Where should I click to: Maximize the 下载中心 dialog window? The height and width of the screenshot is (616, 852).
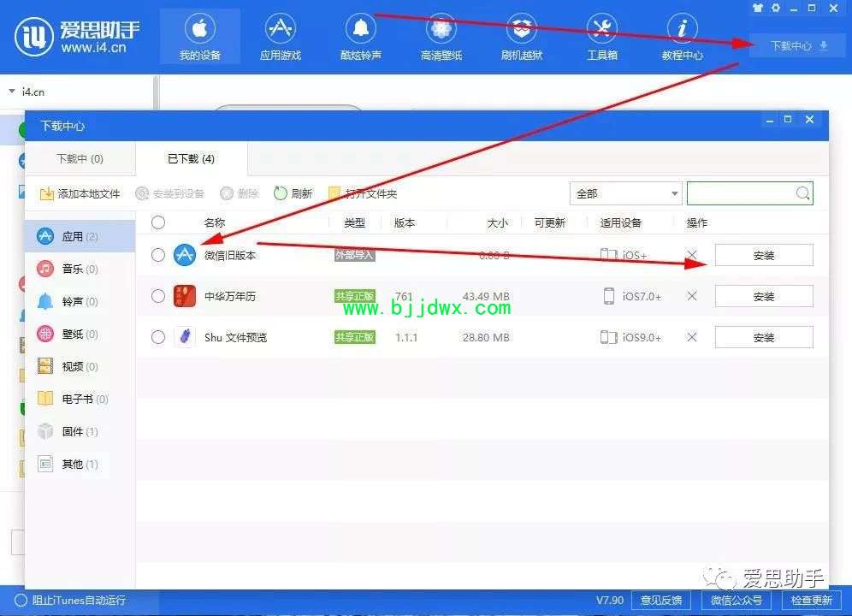point(788,120)
